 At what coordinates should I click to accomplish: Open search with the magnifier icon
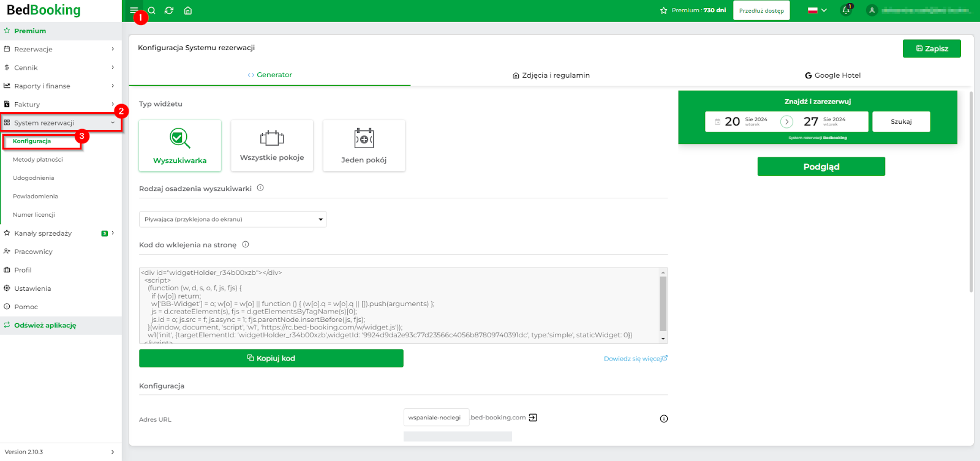pyautogui.click(x=152, y=10)
